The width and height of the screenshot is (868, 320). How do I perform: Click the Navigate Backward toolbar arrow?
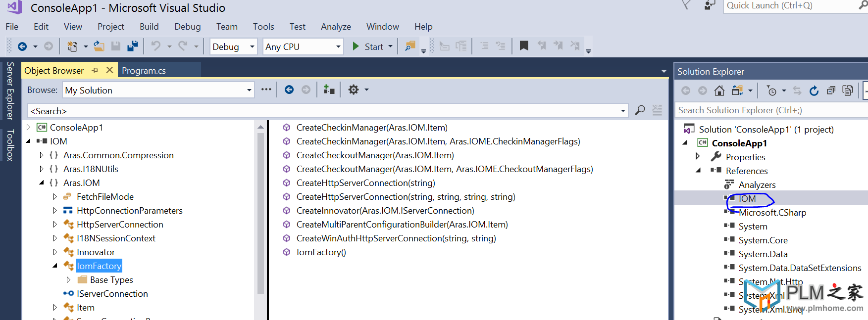coord(22,46)
